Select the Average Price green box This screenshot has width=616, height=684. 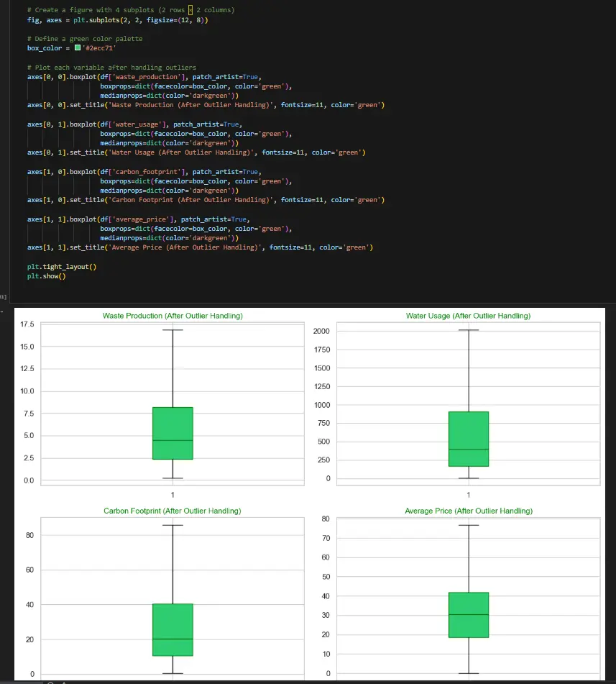click(x=468, y=614)
